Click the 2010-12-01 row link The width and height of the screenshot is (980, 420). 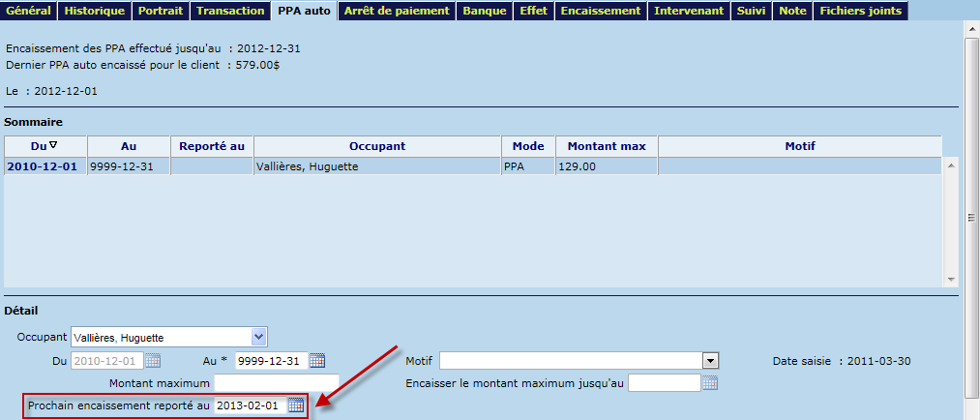pyautogui.click(x=44, y=166)
